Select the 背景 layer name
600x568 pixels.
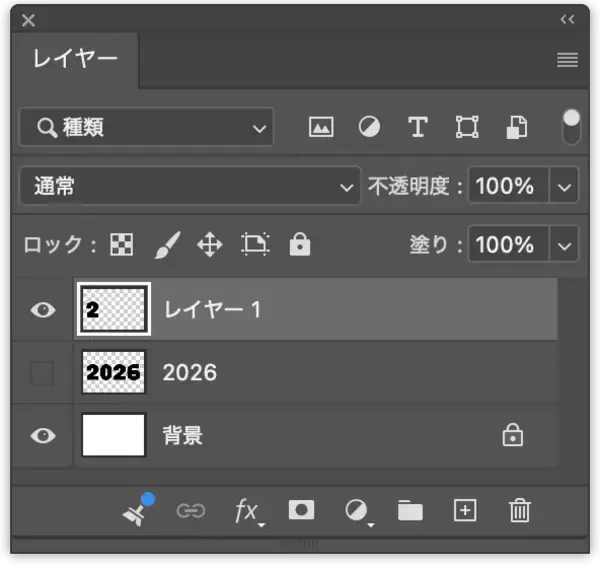pyautogui.click(x=183, y=436)
